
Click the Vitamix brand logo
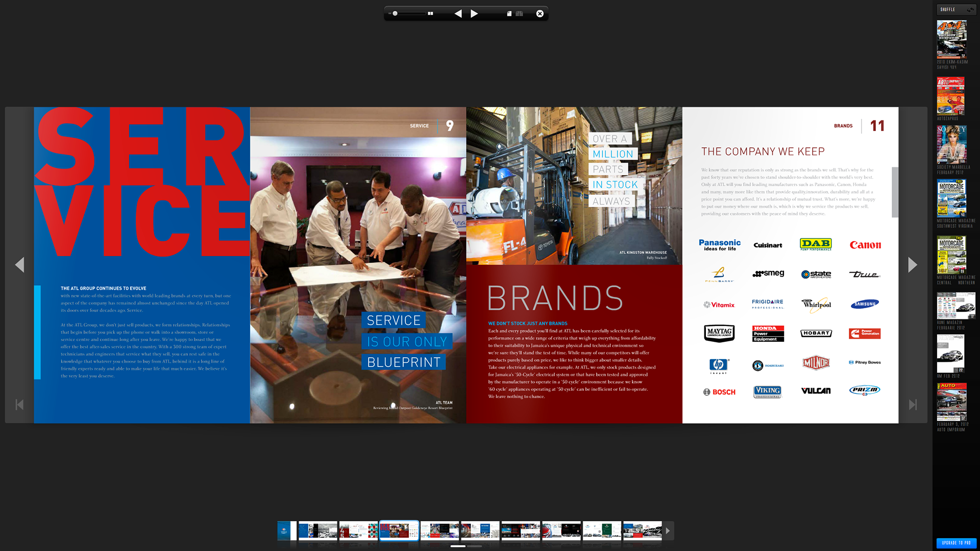[719, 305]
